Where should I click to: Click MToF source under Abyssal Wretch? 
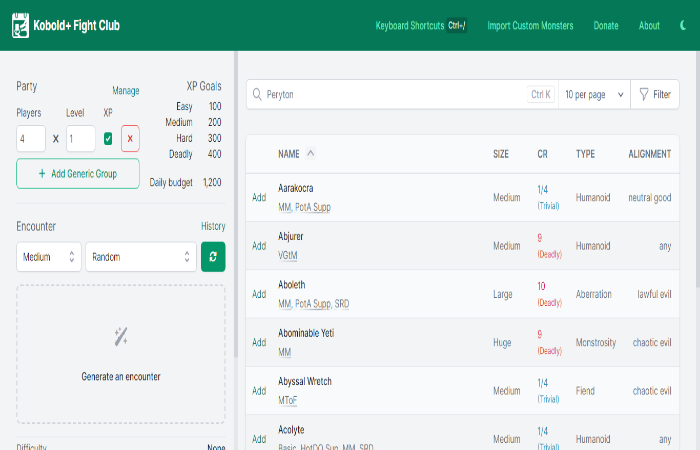click(x=288, y=400)
